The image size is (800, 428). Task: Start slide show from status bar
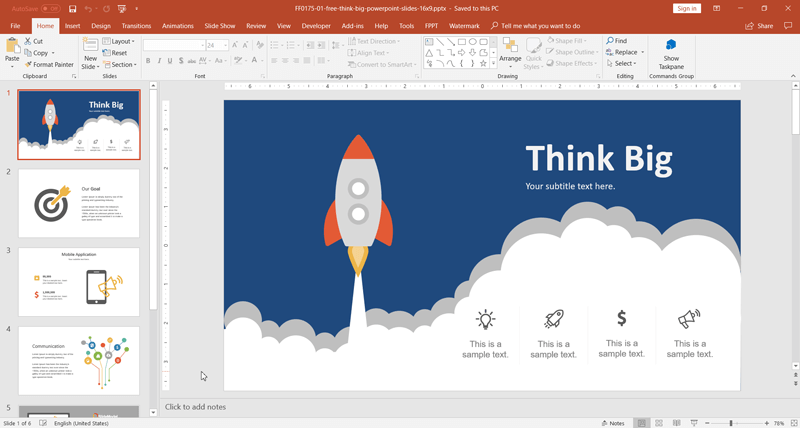tap(694, 423)
